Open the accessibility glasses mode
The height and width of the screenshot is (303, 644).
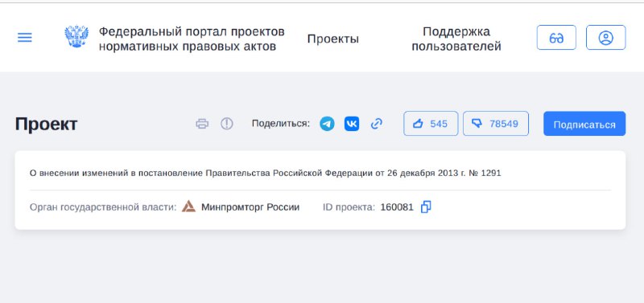point(556,38)
